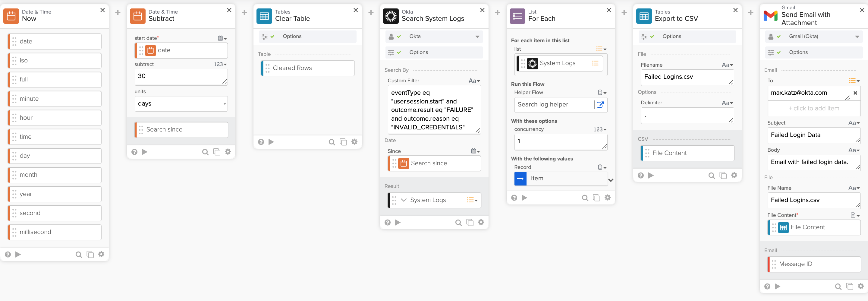Open Options on Search System Logs card
The image size is (868, 301).
coord(434,52)
